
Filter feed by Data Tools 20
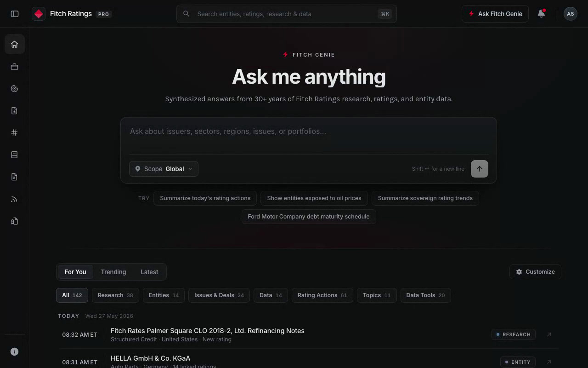[425, 295]
